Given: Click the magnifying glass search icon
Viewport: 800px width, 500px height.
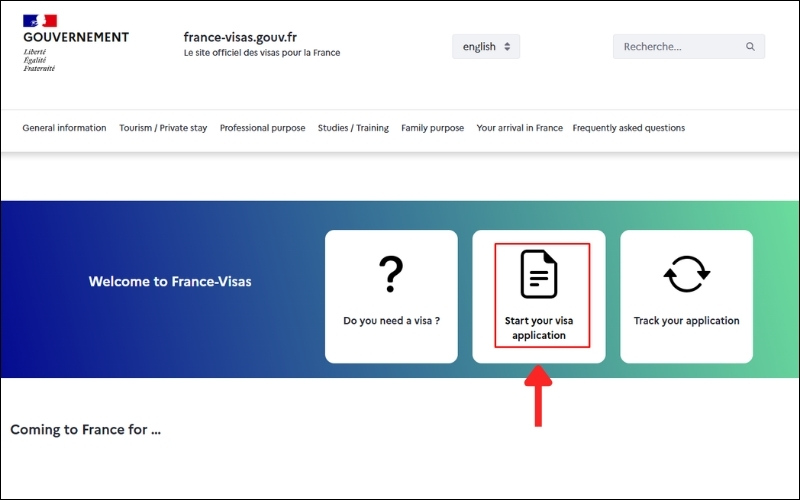Looking at the screenshot, I should coord(750,47).
